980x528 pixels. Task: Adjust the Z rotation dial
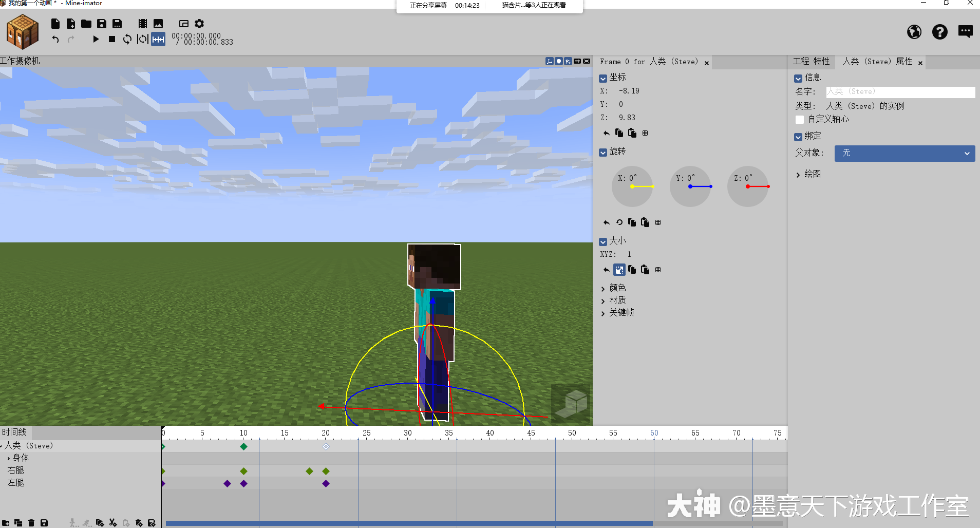748,186
